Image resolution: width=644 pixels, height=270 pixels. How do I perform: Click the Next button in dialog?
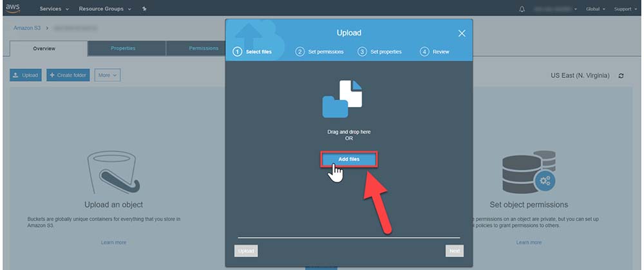point(454,251)
